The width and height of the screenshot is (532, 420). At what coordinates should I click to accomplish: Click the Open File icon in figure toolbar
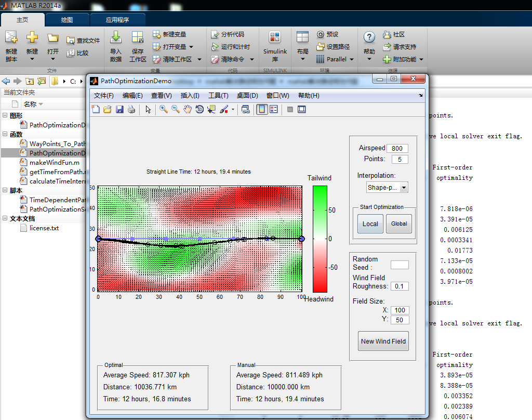pyautogui.click(x=108, y=109)
